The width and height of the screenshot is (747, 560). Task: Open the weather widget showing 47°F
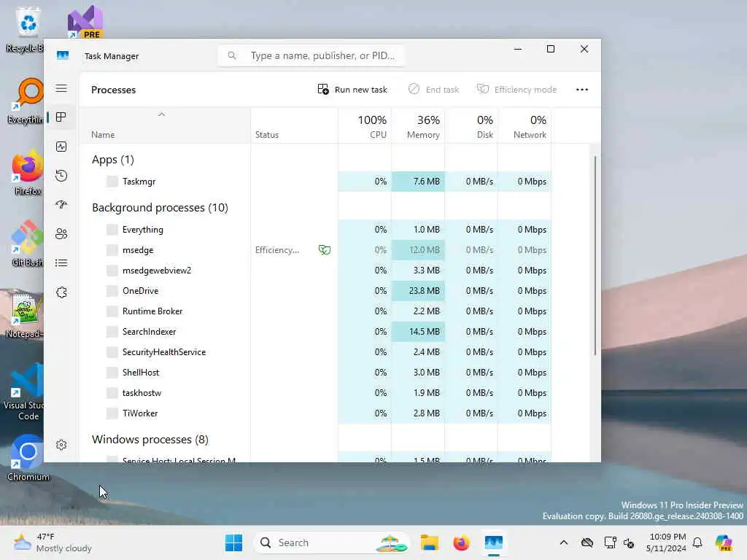[x=53, y=542]
